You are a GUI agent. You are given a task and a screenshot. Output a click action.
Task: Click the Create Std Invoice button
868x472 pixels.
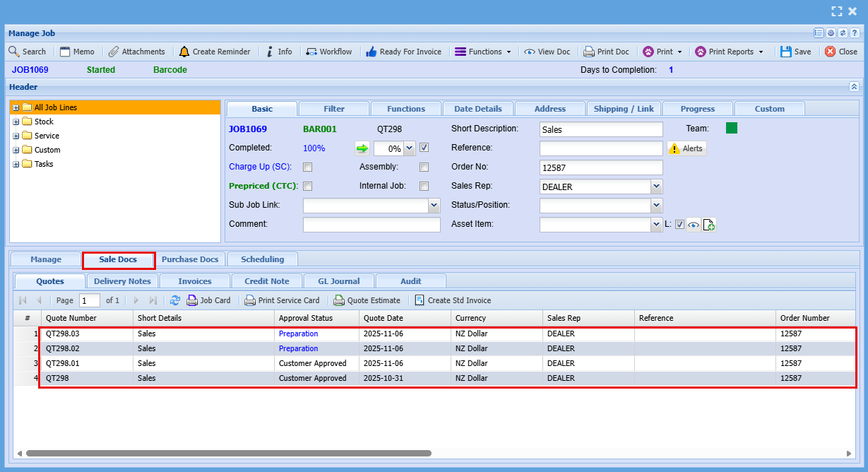coord(453,300)
